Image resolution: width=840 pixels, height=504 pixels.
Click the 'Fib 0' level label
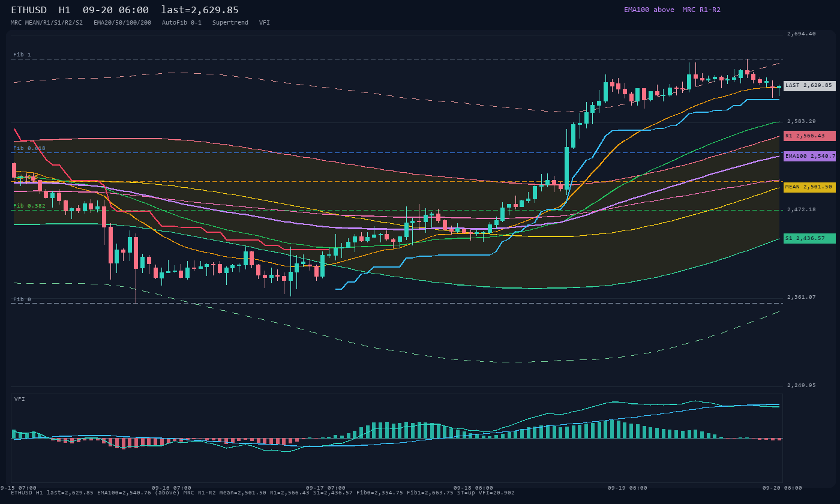pyautogui.click(x=22, y=299)
